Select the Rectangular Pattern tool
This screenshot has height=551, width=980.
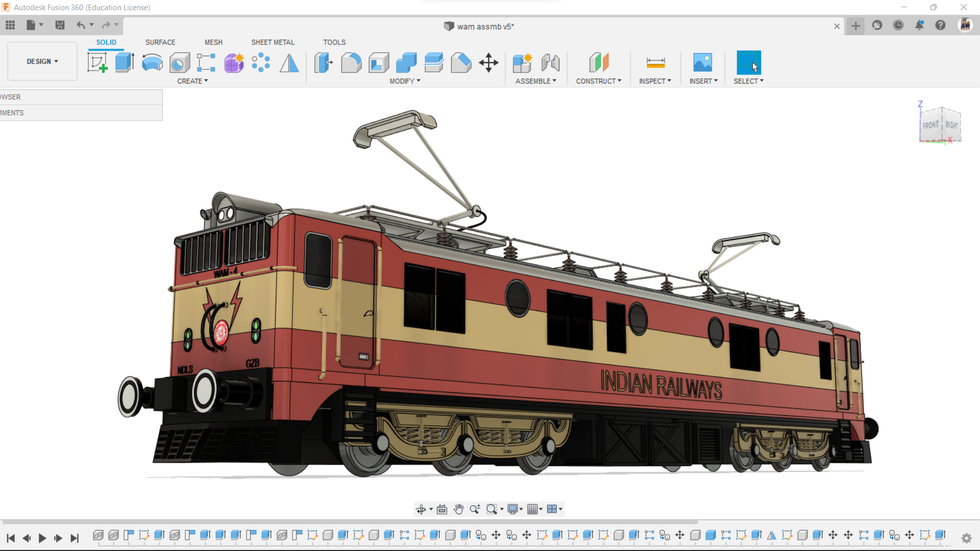206,63
